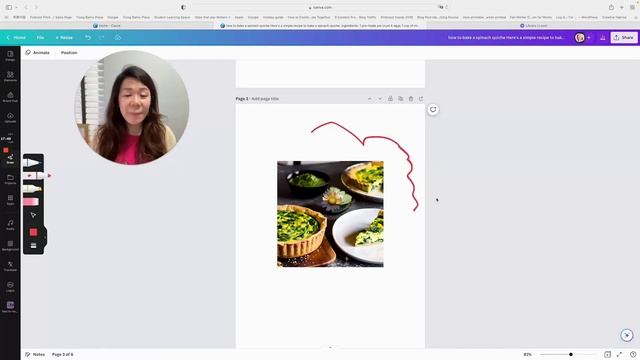Open the red stroke color swatch
The height and width of the screenshot is (360, 640).
33,232
